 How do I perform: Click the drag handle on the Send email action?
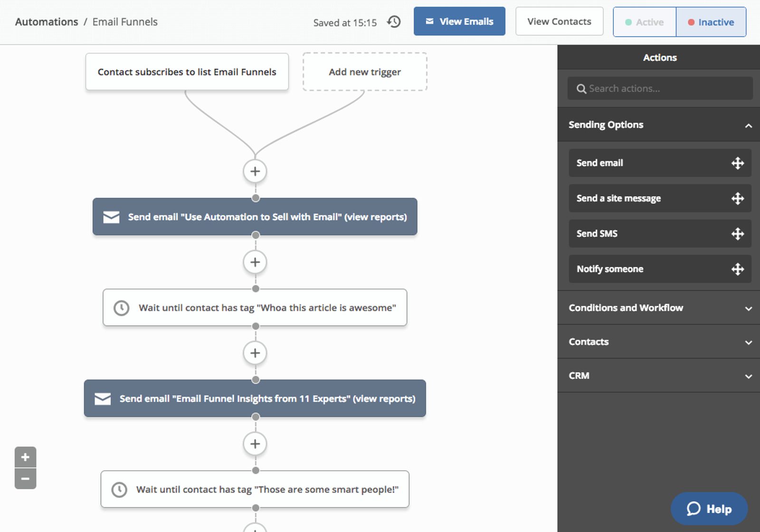[738, 163]
